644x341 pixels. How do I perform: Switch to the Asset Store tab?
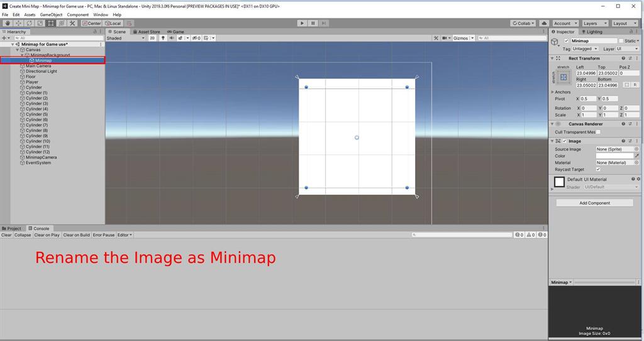(x=146, y=31)
